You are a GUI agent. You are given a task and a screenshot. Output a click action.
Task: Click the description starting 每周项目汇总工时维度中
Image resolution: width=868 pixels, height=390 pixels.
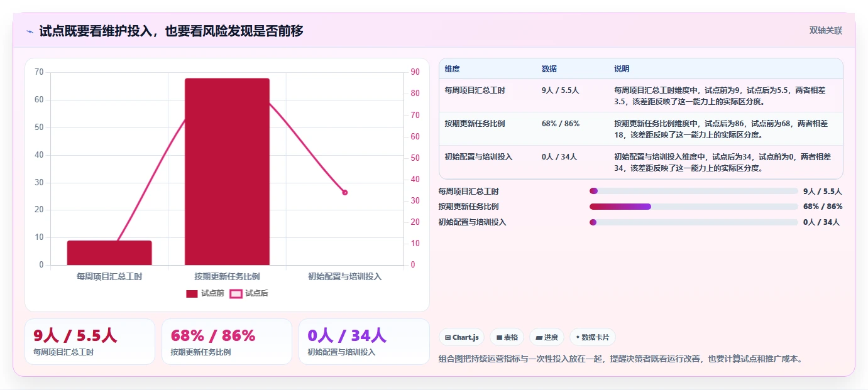(x=721, y=95)
